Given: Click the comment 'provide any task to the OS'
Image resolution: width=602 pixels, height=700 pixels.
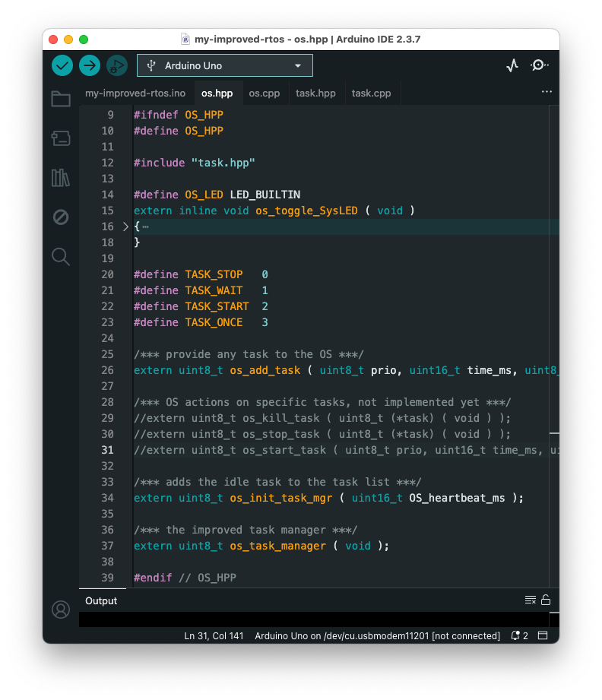Looking at the screenshot, I should (249, 354).
